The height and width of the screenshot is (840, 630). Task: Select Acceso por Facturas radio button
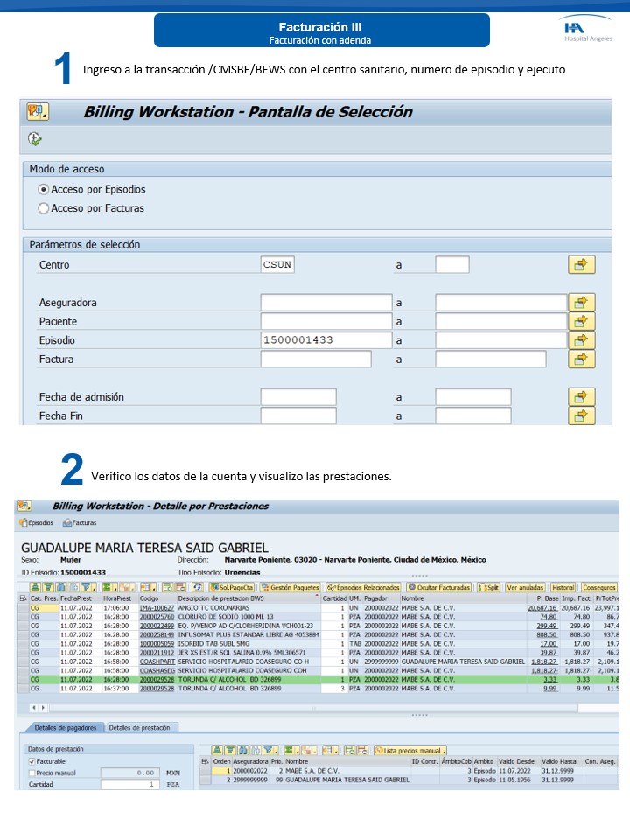[x=44, y=208]
